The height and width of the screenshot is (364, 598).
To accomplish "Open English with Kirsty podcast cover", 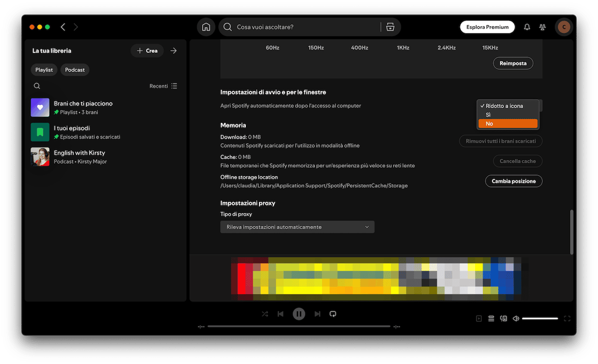I will click(40, 156).
